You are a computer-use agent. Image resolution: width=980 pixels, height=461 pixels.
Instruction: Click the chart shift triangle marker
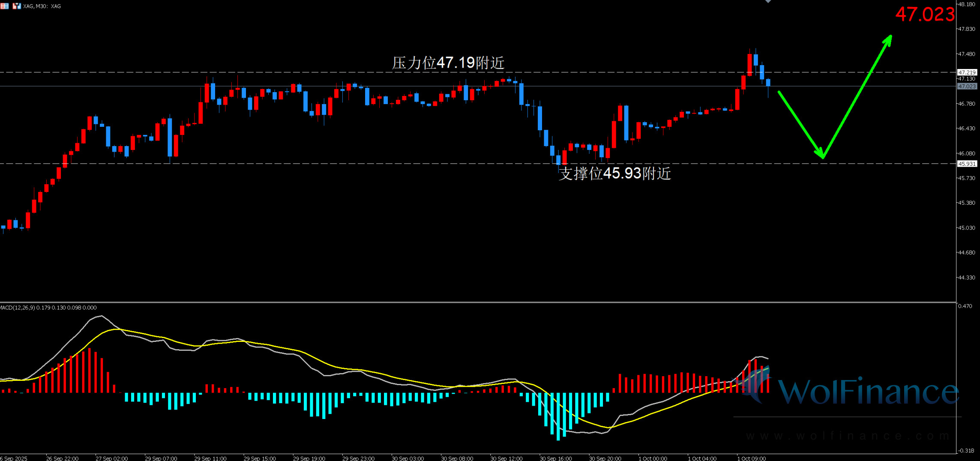click(x=768, y=2)
